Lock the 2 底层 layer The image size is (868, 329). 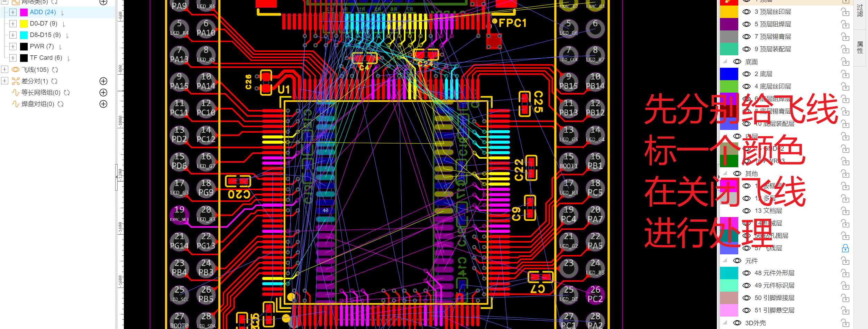pyautogui.click(x=845, y=74)
